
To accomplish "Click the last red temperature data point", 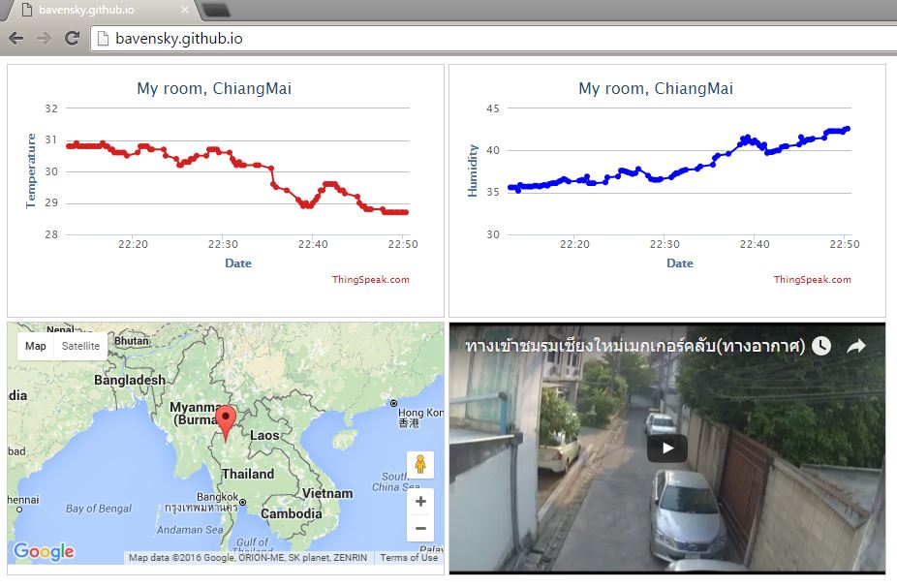I will pos(406,212).
